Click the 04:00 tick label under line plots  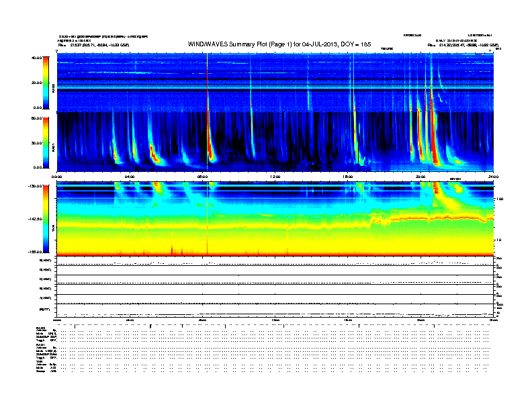pyautogui.click(x=130, y=320)
